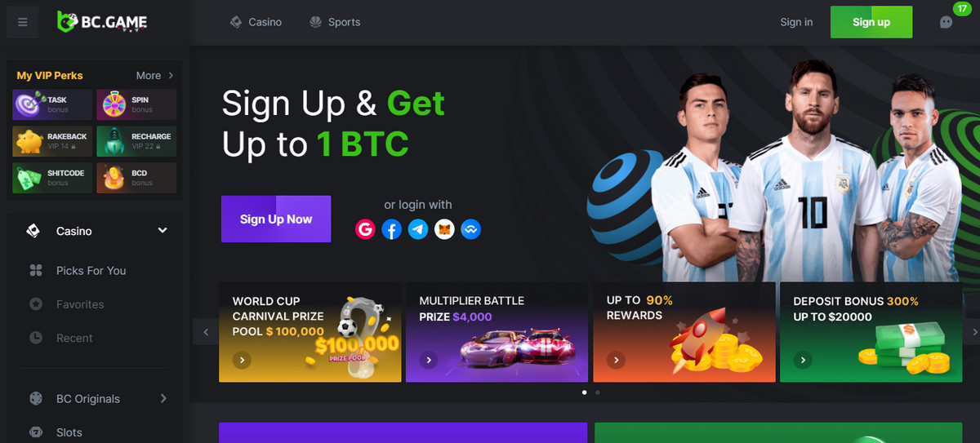Expand the BC Originals submenu arrow
This screenshot has height=443, width=980.
tap(163, 398)
